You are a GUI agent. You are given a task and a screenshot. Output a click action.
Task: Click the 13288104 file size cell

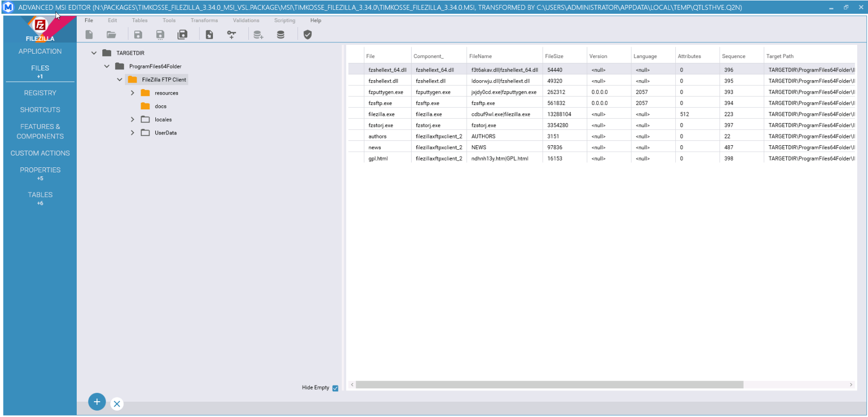coord(565,114)
